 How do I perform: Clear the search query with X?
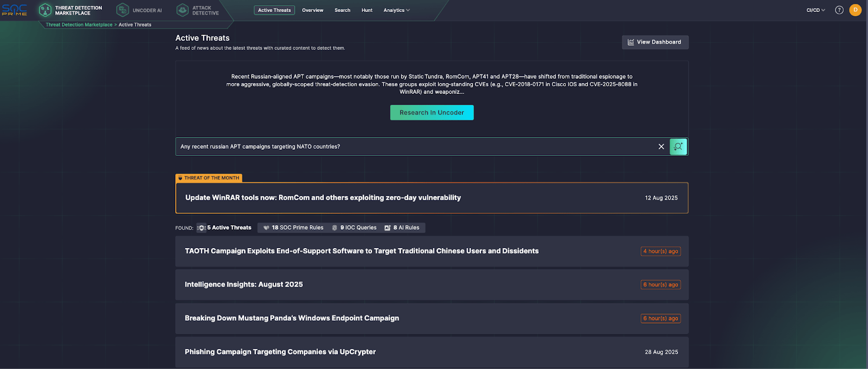click(661, 147)
